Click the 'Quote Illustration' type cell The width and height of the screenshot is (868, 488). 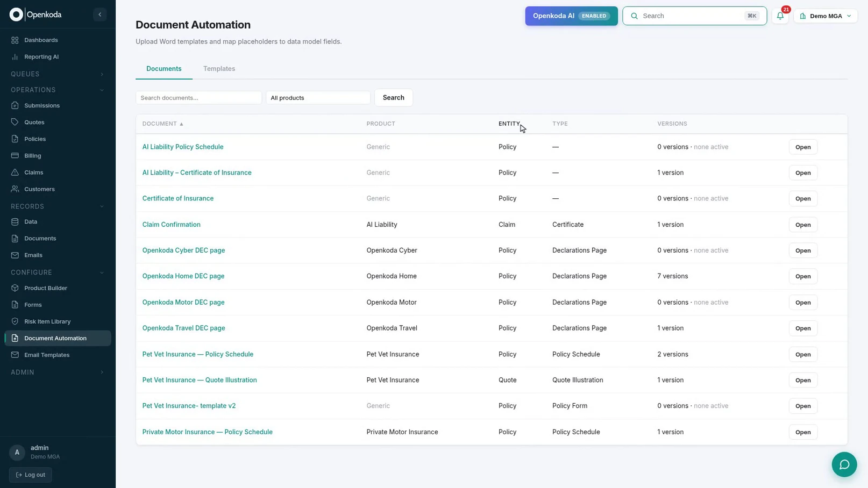click(x=578, y=380)
